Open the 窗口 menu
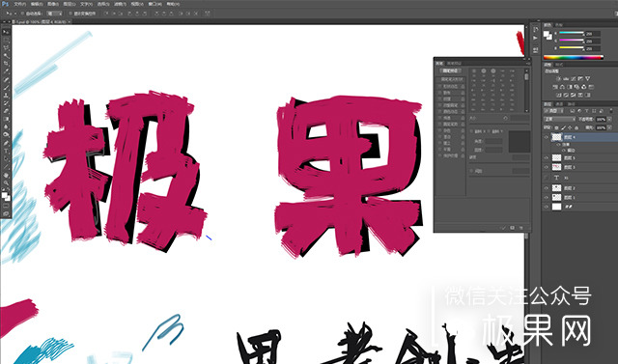Viewport: 618px width, 364px height. [x=154, y=4]
